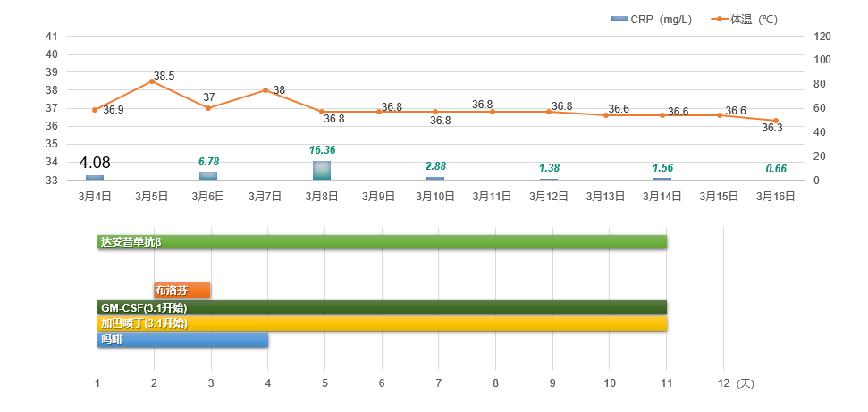Select the CRP bar above 3月4日
Image resolution: width=868 pixels, height=412 pixels.
pyautogui.click(x=95, y=178)
